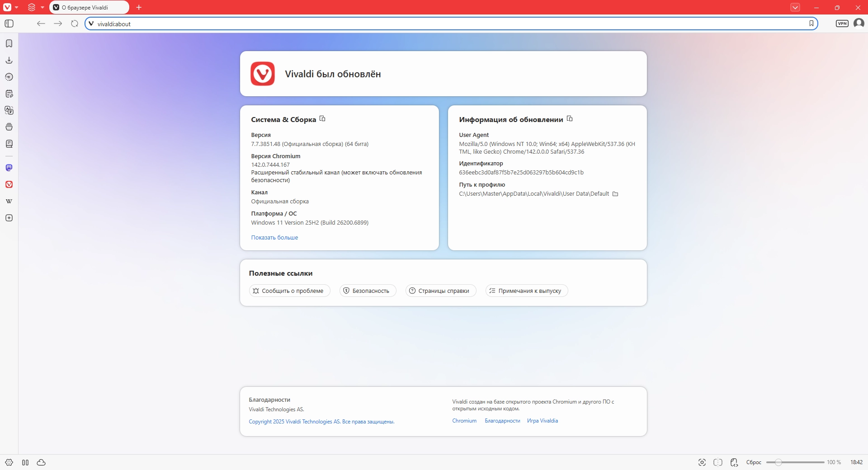Open the Workspaces stack icon
Viewport: 868px width, 470px height.
(32, 7)
